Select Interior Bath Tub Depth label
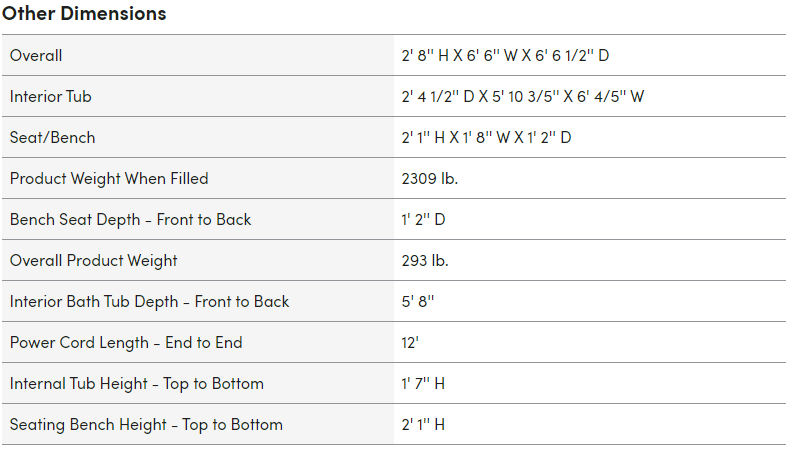793x457 pixels. tap(149, 301)
